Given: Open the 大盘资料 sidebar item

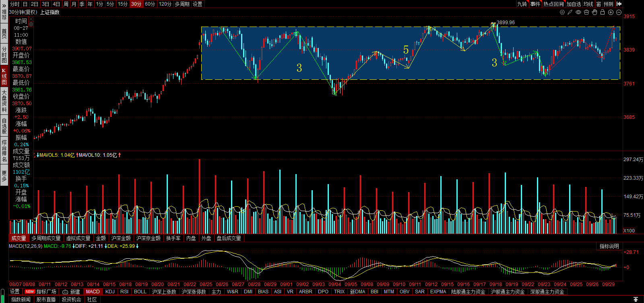Looking at the screenshot, I should (x=4, y=101).
